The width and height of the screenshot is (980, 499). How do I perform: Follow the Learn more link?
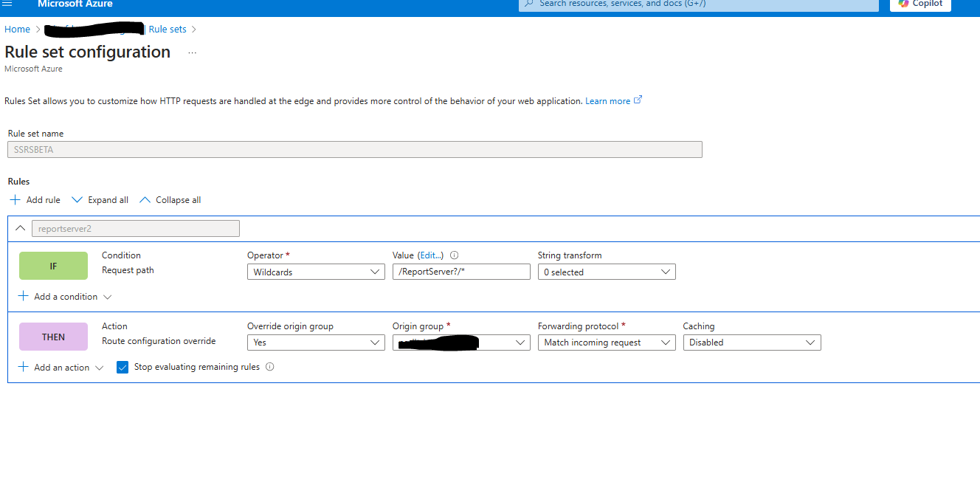click(607, 101)
